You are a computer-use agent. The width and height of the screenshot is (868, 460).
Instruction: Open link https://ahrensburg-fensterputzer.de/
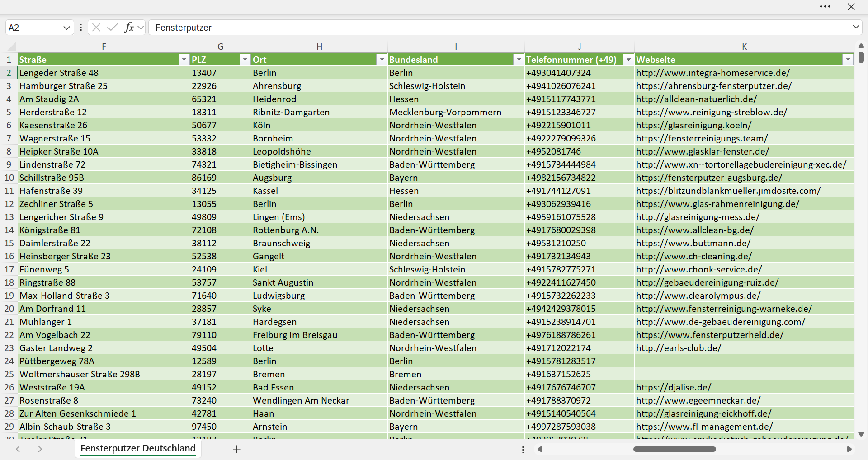[714, 86]
